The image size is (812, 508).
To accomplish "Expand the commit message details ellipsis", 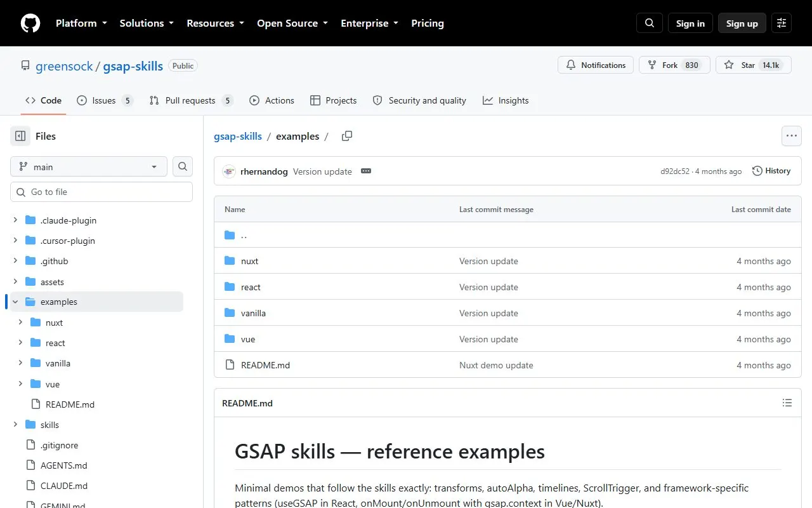I will pos(365,171).
